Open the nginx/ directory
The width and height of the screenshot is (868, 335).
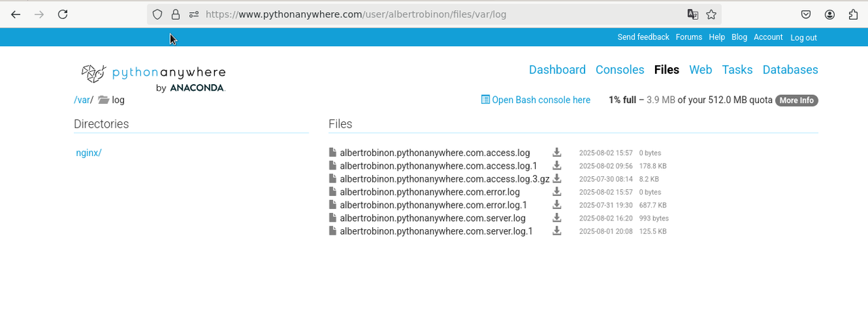click(x=89, y=153)
